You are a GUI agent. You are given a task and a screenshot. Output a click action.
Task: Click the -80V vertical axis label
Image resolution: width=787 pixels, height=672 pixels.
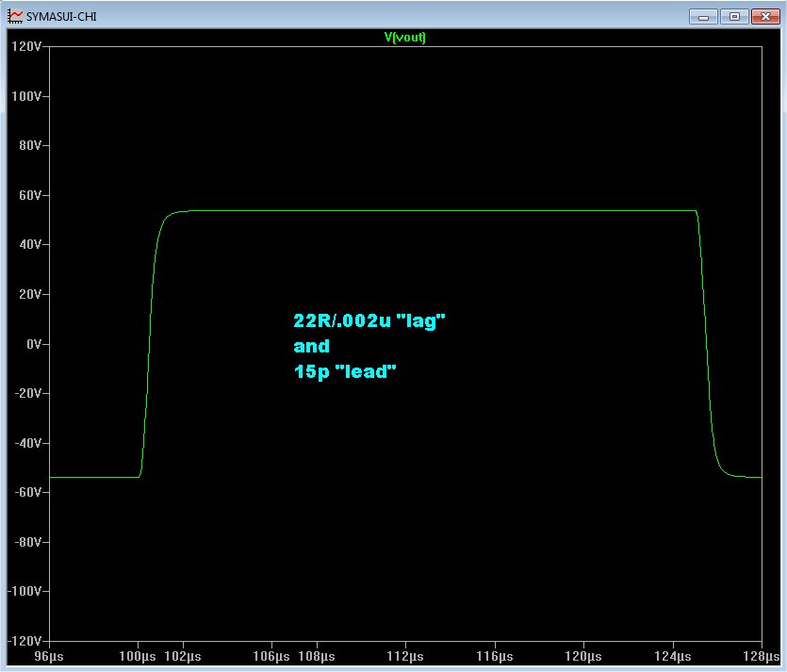point(28,542)
